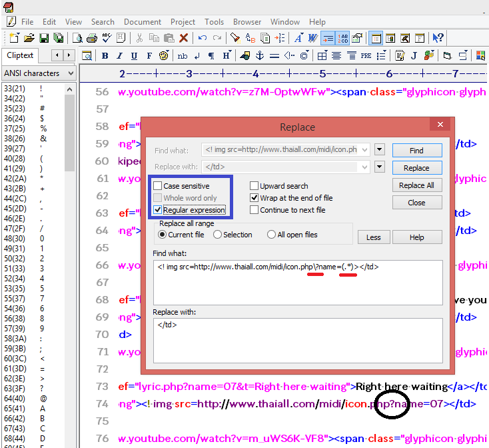Open the Find what history dropdown
Screen dimensions: 489x448
click(x=379, y=150)
